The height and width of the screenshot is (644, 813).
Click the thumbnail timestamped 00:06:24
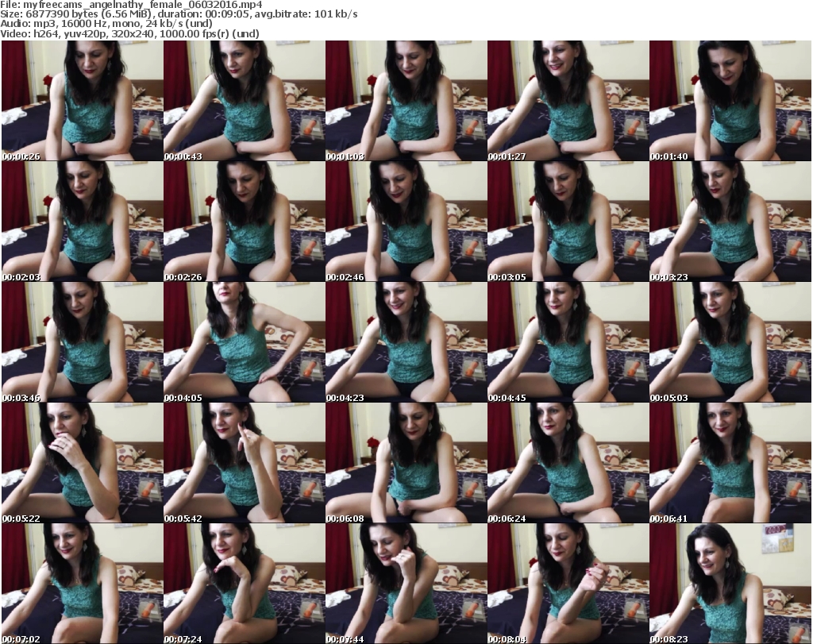(568, 463)
